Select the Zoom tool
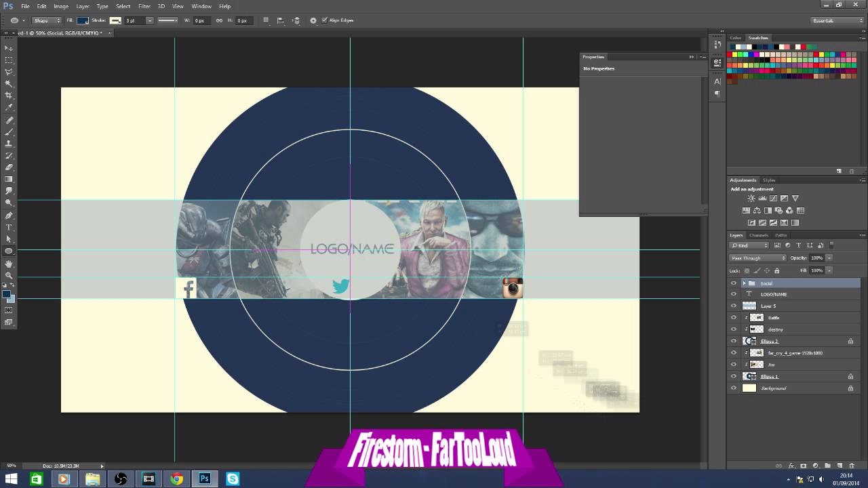Image resolution: width=868 pixels, height=488 pixels. 9,274
